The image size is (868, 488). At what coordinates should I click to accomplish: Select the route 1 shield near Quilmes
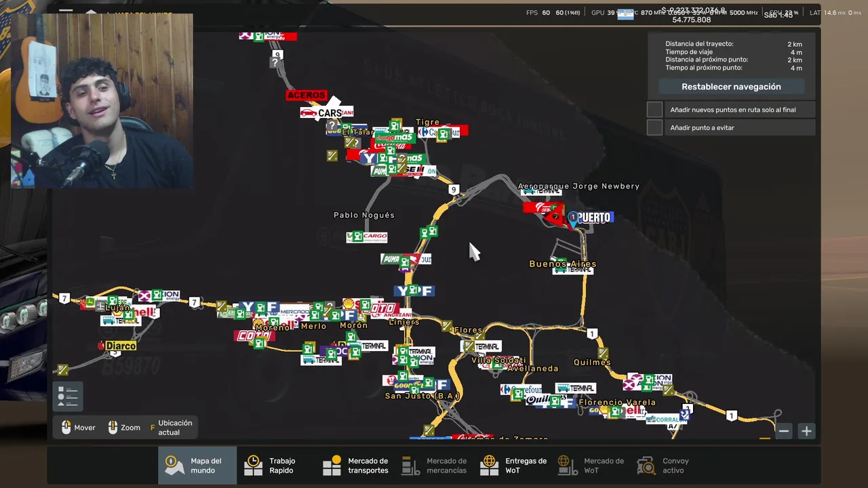pos(593,333)
